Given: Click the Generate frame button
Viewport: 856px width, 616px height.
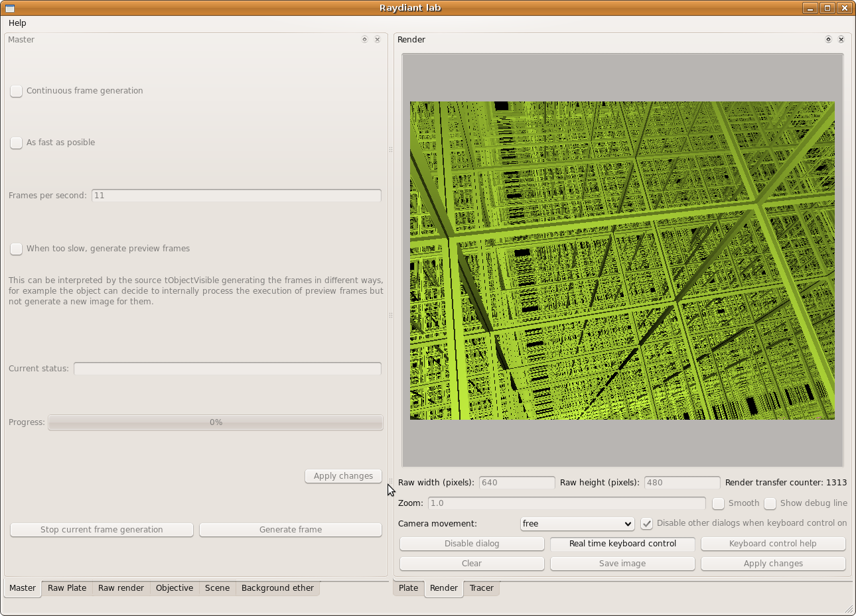Looking at the screenshot, I should (290, 530).
